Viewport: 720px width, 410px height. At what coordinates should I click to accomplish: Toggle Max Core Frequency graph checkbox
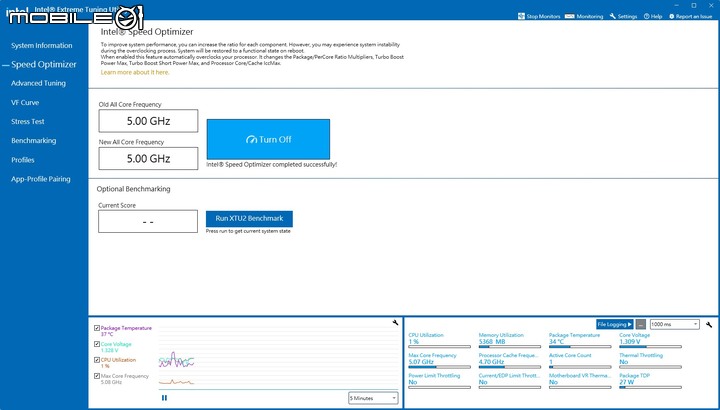[97, 376]
